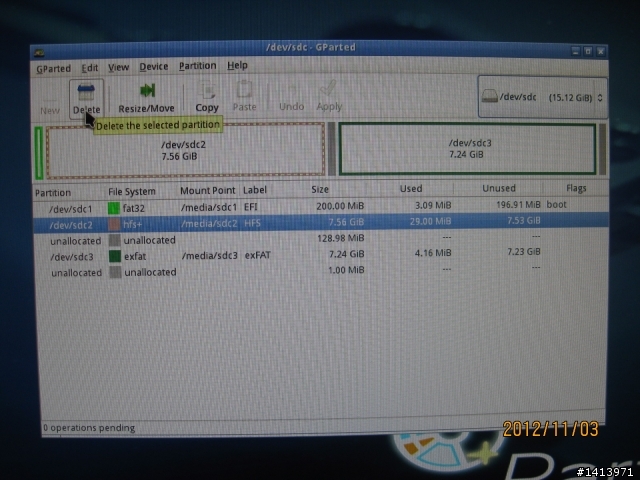Viewport: 640px width, 480px height.
Task: Open the /dev/sdc device selector dropdown
Action: 542,97
